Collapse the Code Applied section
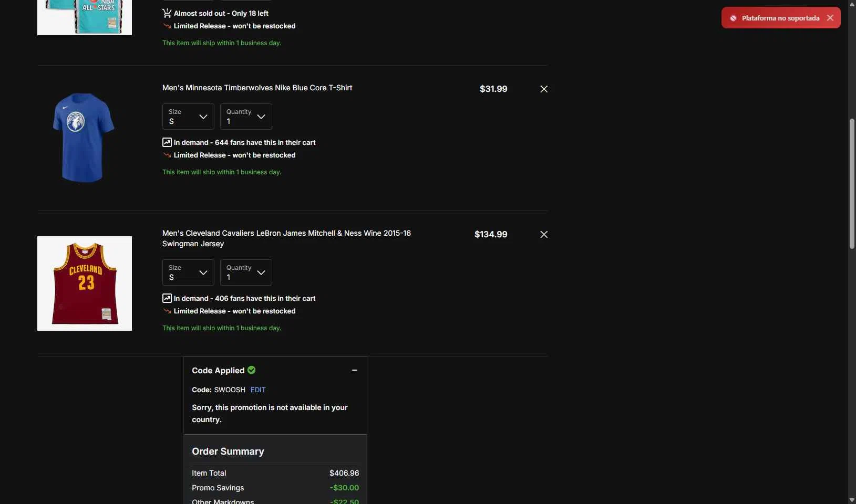The height and width of the screenshot is (504, 856). (355, 370)
